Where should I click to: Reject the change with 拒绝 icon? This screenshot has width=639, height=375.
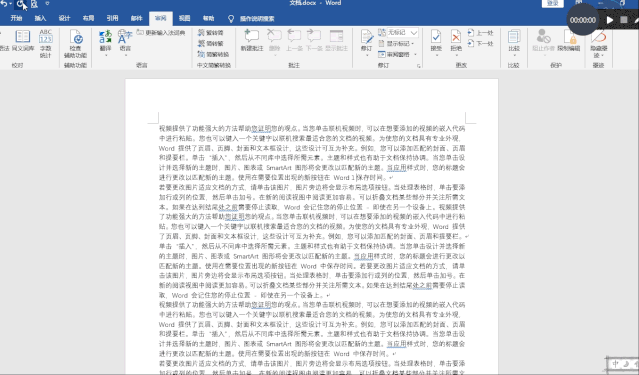pos(456,40)
